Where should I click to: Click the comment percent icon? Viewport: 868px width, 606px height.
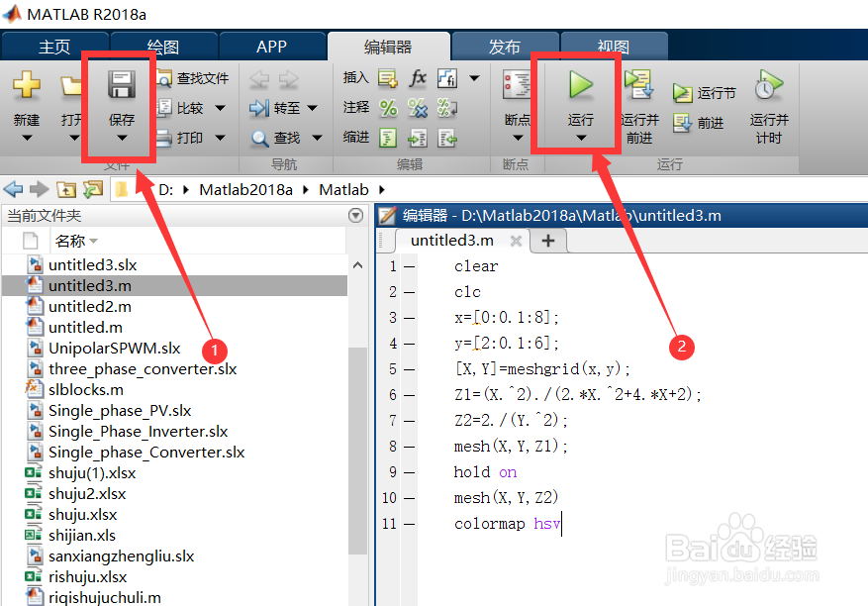click(388, 108)
